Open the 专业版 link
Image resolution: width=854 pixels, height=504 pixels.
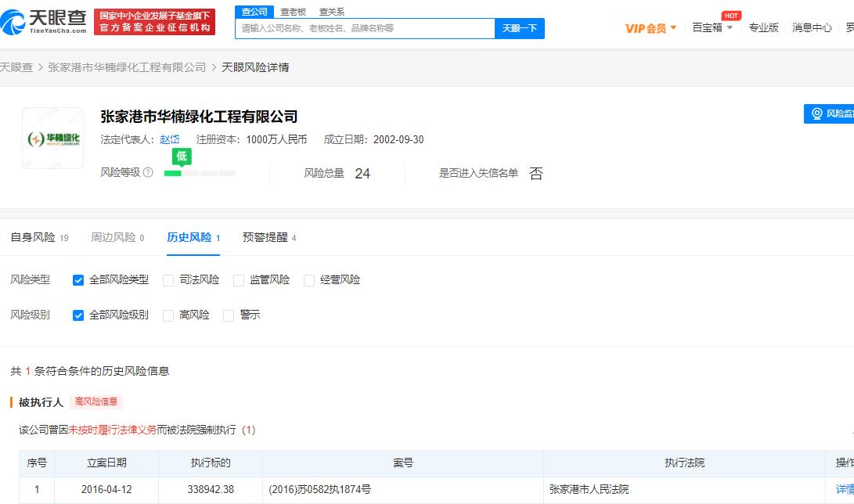763,27
